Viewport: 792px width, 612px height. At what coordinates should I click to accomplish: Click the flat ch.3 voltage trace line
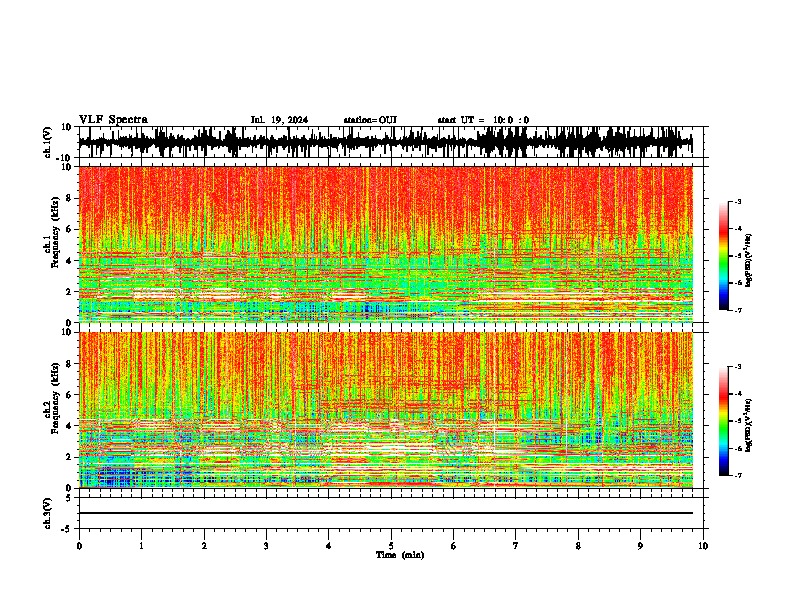pos(386,513)
